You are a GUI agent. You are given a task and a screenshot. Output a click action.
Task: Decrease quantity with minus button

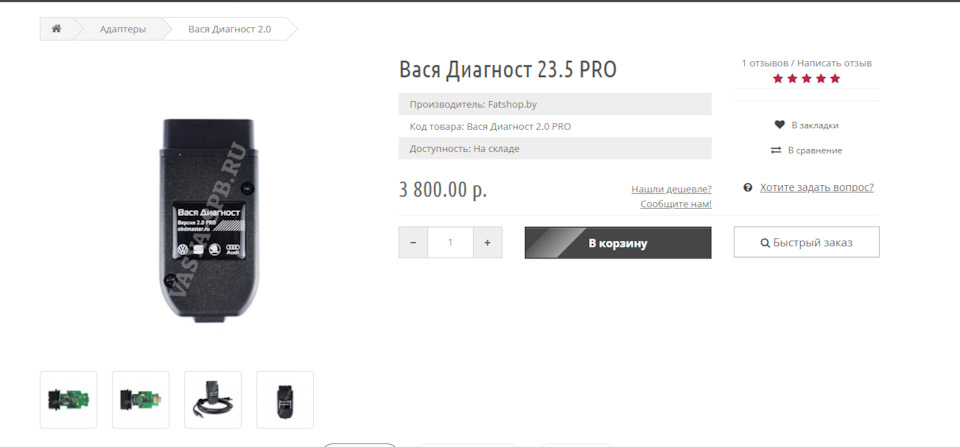click(413, 242)
